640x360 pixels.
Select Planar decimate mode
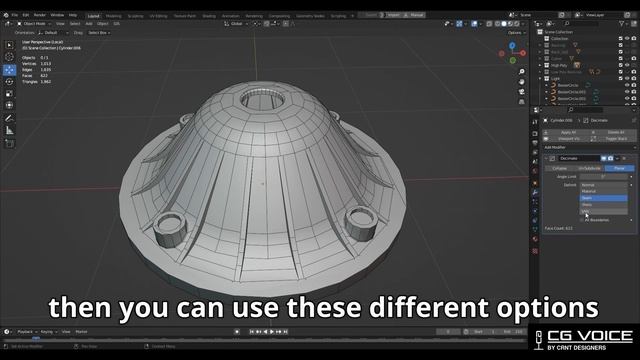click(620, 168)
